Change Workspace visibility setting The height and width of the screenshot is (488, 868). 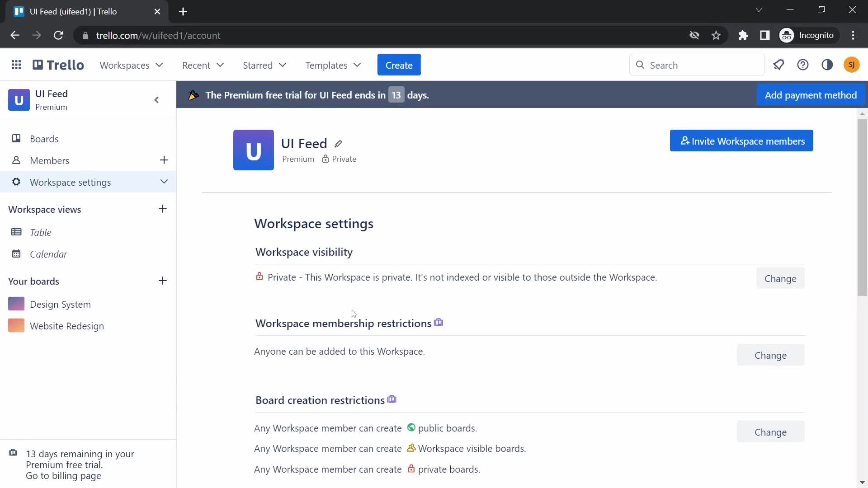pyautogui.click(x=780, y=278)
